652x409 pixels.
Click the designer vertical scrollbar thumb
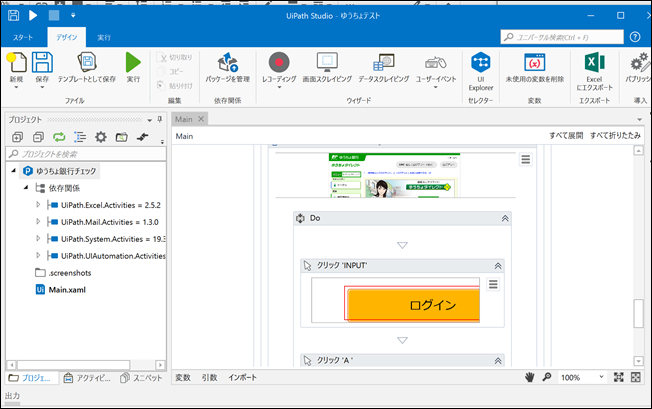(x=638, y=313)
